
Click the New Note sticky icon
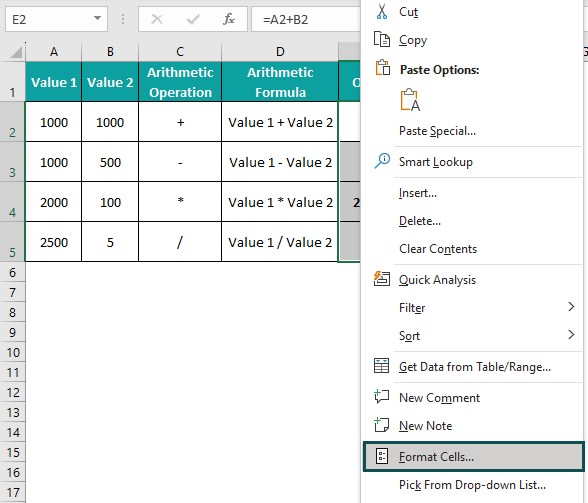point(381,425)
